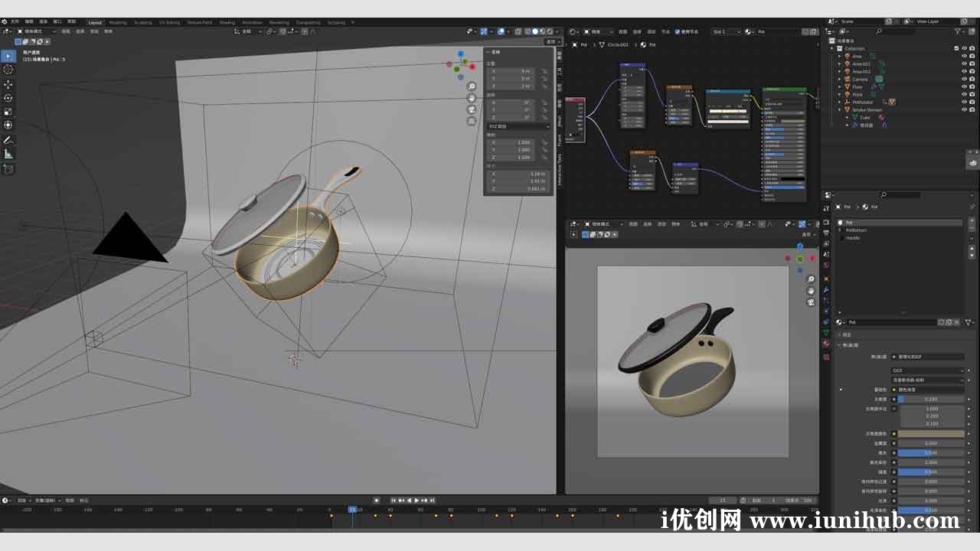Select the Add Cube tool
Image resolution: width=980 pixels, height=551 pixels.
8,169
